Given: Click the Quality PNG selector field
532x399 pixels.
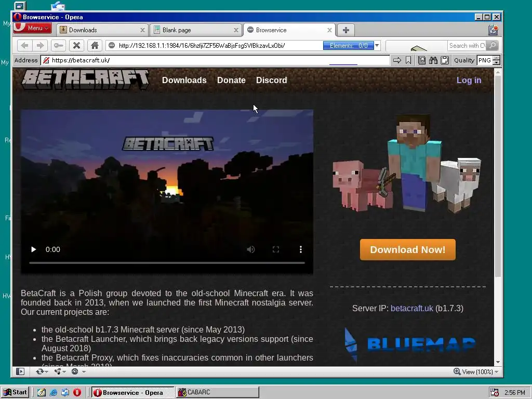Looking at the screenshot, I should [x=485, y=60].
